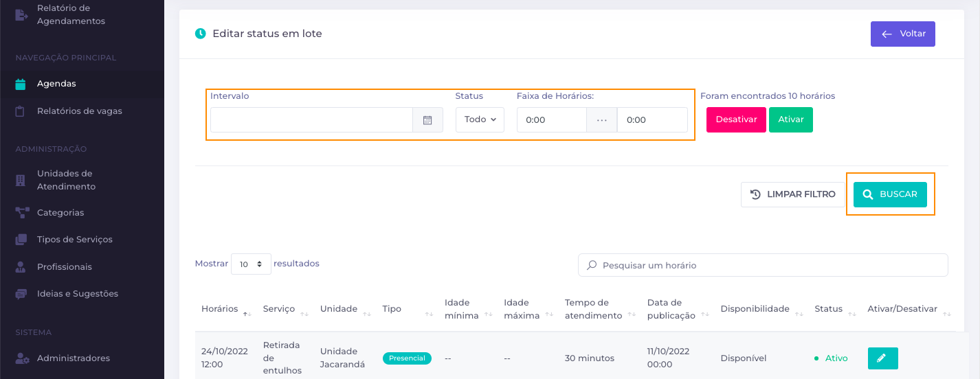This screenshot has width=980, height=379.
Task: Click the Presencial badge in first row
Action: click(x=407, y=358)
